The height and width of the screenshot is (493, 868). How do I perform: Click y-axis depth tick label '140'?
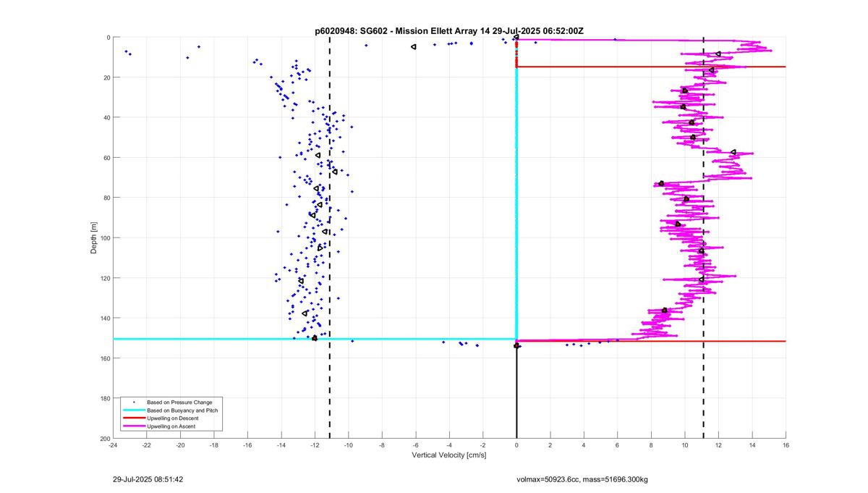coord(106,319)
